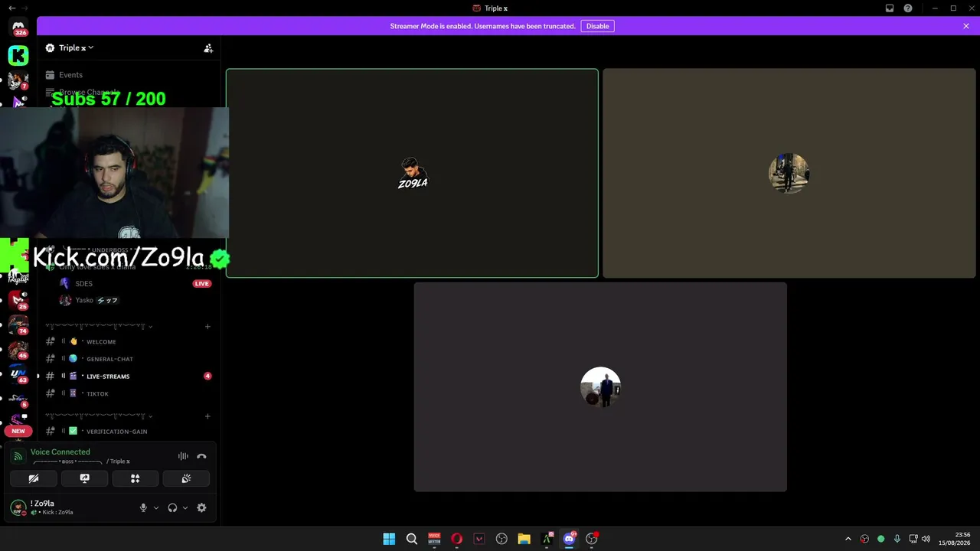Disable Streamer Mode from the banner

597,26
